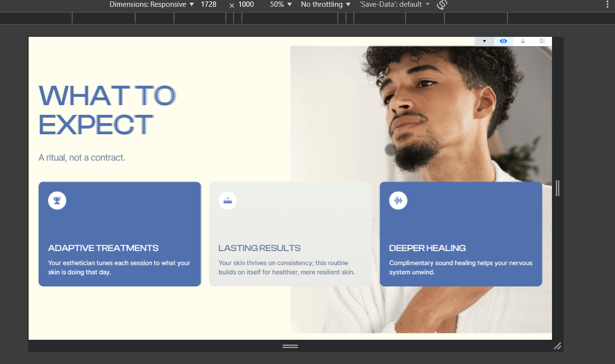Toggle the contrast mode icon in overlay toolbar
The width and height of the screenshot is (615, 364).
click(542, 41)
